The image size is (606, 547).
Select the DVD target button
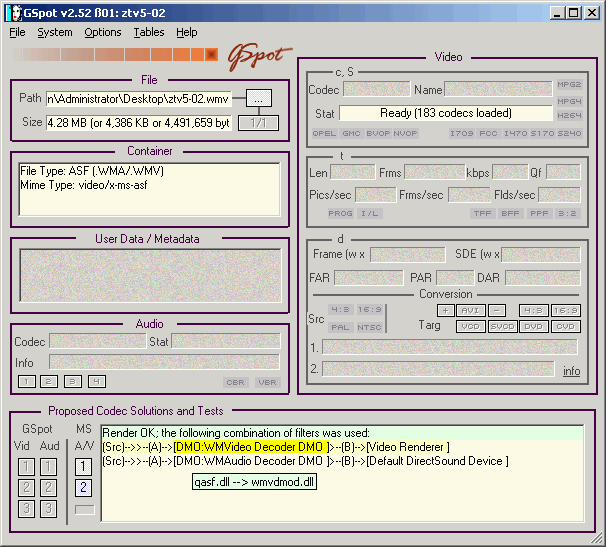pyautogui.click(x=534, y=327)
